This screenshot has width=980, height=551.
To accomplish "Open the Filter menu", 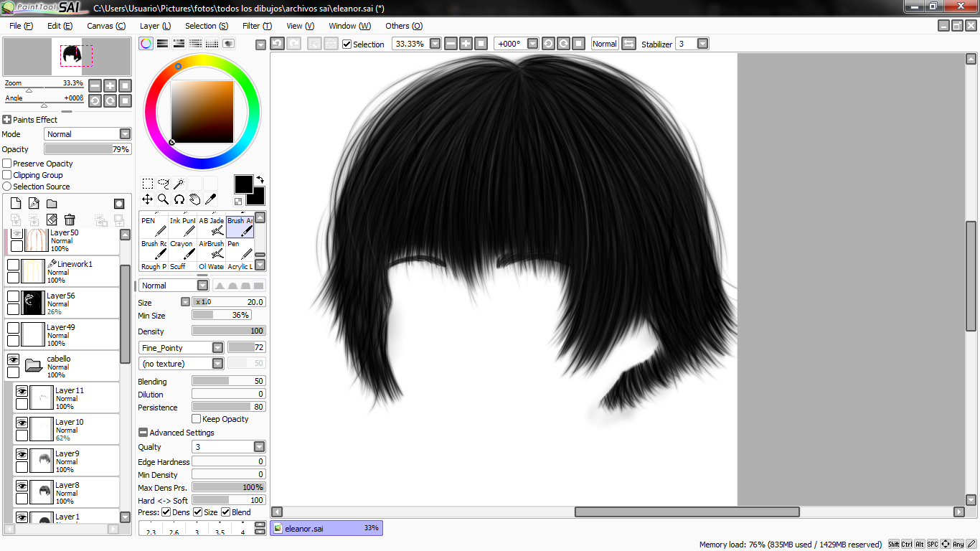I will point(257,26).
